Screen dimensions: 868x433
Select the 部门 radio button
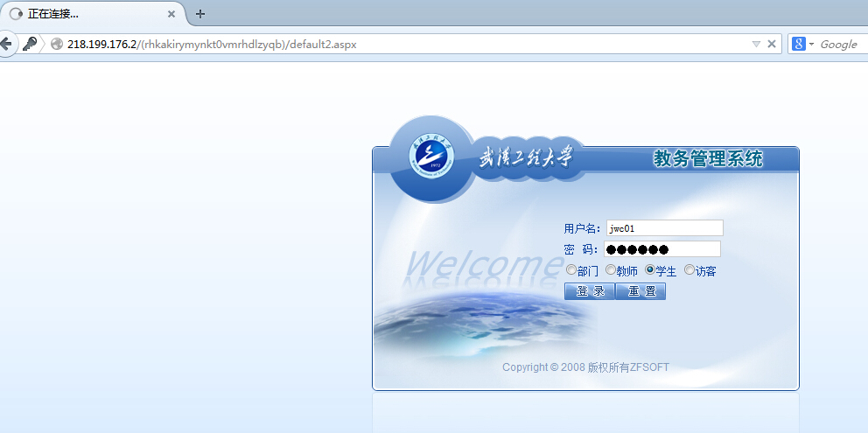coord(570,270)
